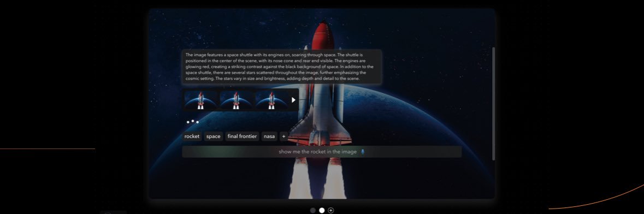Image resolution: width=644 pixels, height=214 pixels.
Task: Select the 'final frontier' tag
Action: (x=243, y=136)
